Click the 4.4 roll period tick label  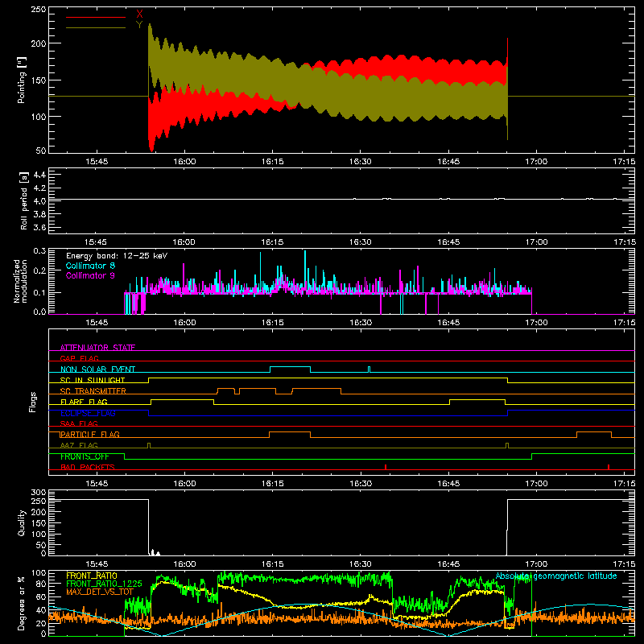[39, 175]
